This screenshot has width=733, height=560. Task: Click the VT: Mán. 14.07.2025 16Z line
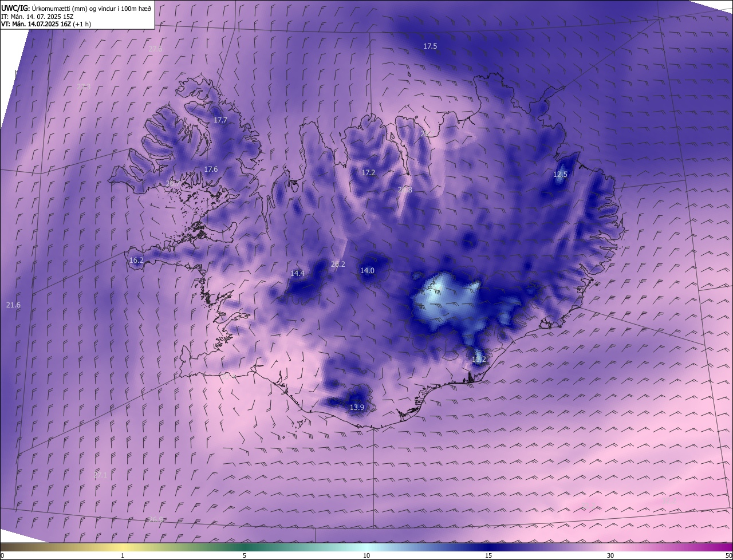36,24
